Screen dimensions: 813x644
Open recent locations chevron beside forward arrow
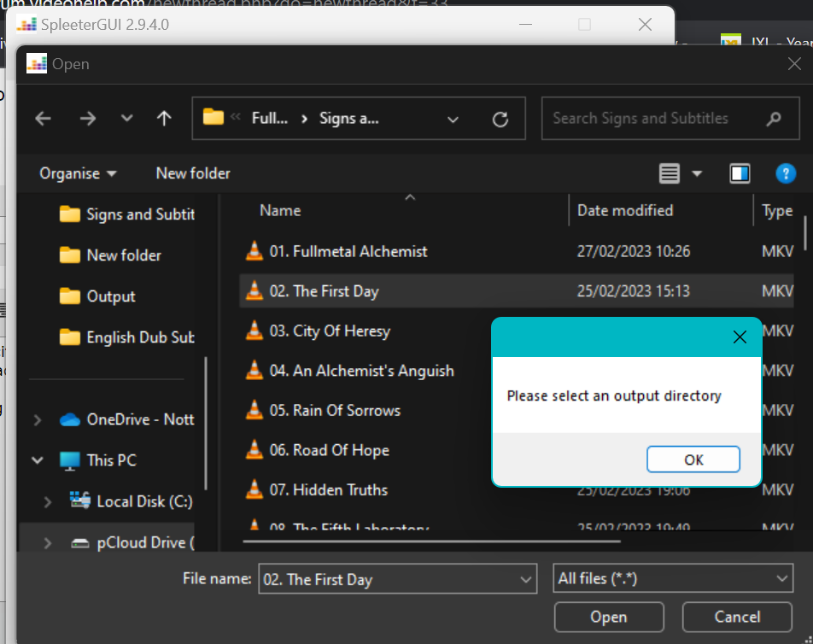pos(126,119)
